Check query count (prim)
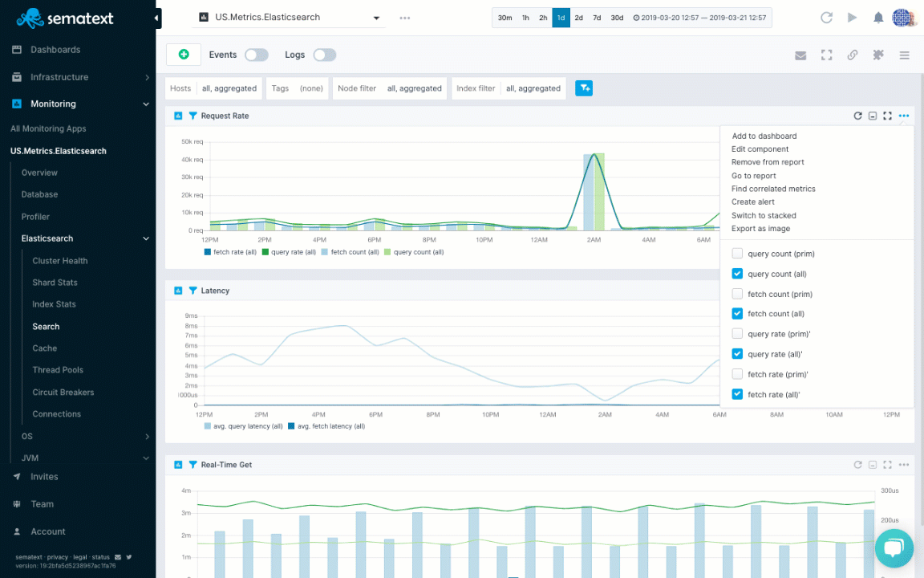 coord(737,254)
